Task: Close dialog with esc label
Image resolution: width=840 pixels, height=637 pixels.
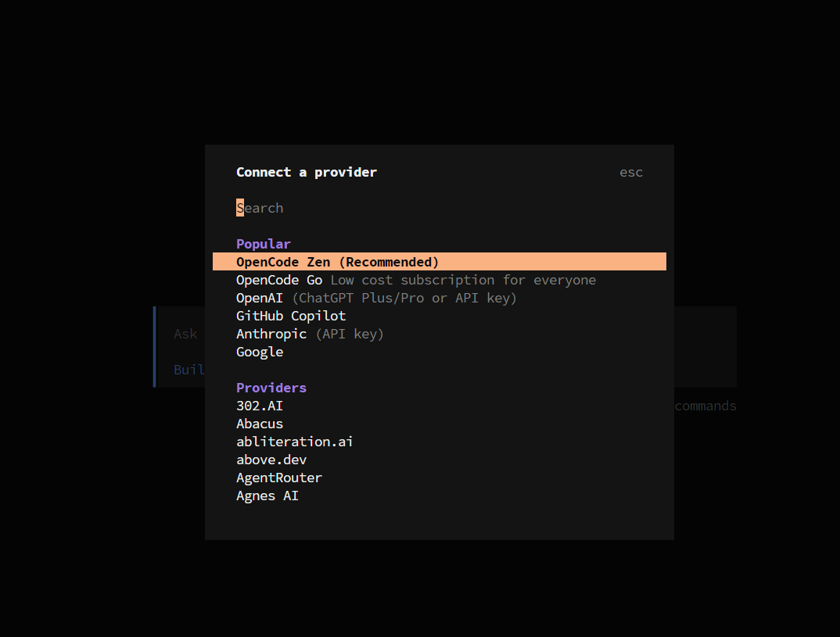Action: pyautogui.click(x=630, y=173)
